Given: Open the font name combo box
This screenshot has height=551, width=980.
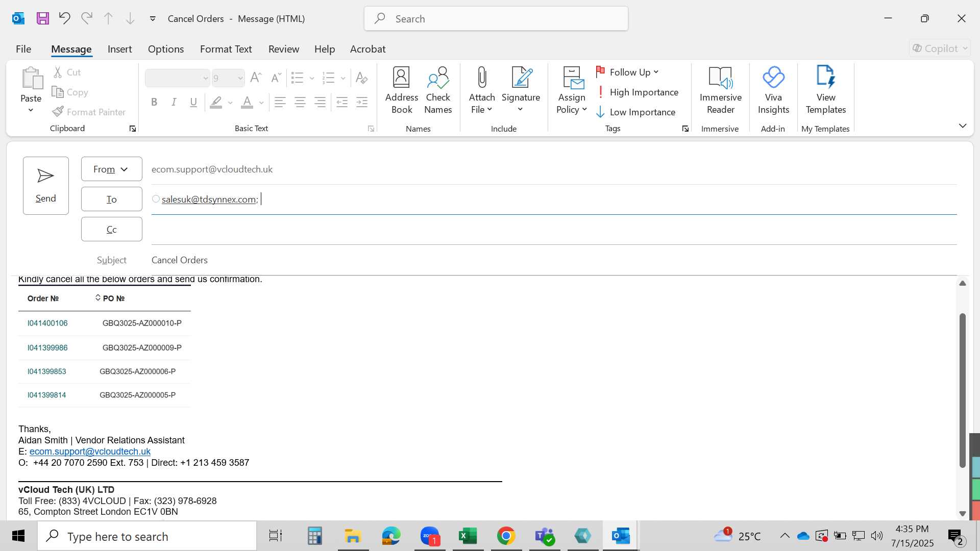Looking at the screenshot, I should click(177, 78).
